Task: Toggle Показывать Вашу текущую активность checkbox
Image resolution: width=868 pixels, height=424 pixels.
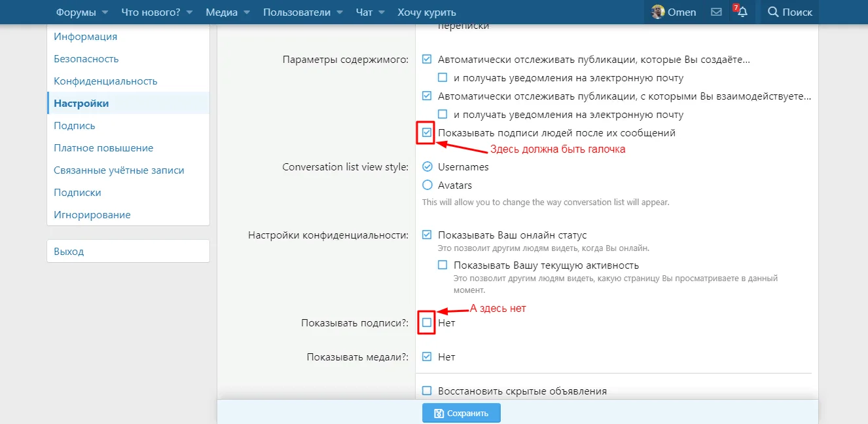Action: (443, 265)
